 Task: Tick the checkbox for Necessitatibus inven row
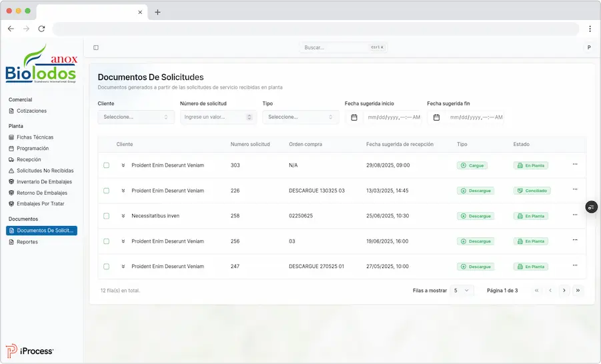pos(106,216)
